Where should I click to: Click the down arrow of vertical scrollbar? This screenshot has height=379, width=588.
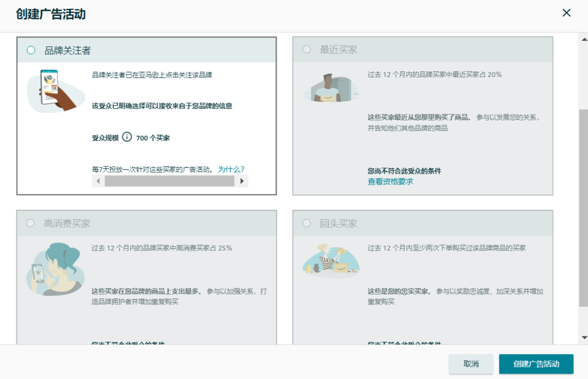click(x=584, y=338)
